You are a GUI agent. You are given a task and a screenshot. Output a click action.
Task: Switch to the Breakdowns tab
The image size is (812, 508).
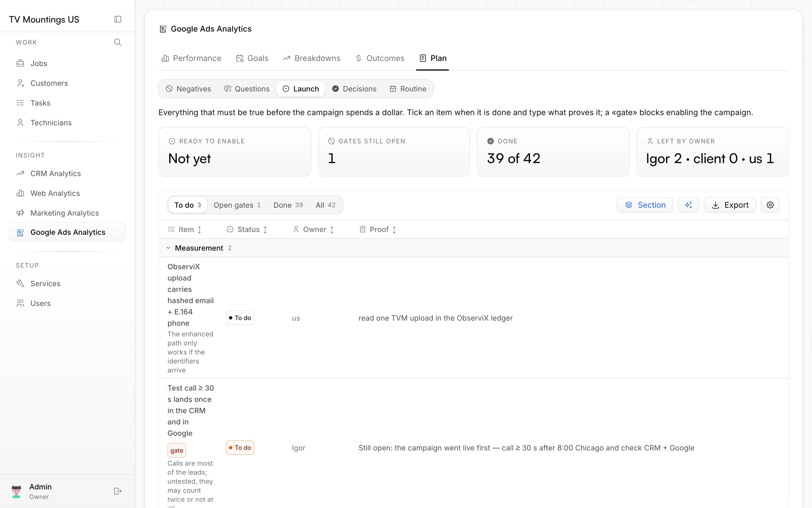[x=311, y=58]
